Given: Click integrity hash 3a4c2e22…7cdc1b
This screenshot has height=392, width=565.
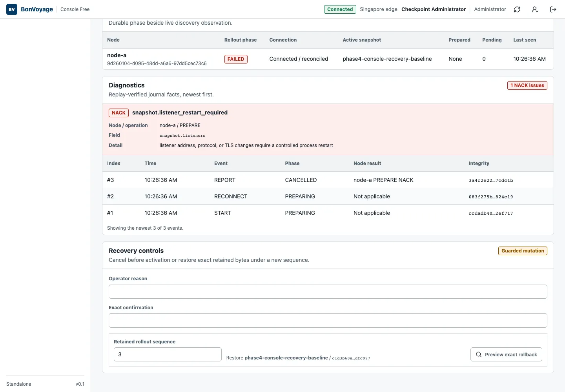Looking at the screenshot, I should 491,180.
